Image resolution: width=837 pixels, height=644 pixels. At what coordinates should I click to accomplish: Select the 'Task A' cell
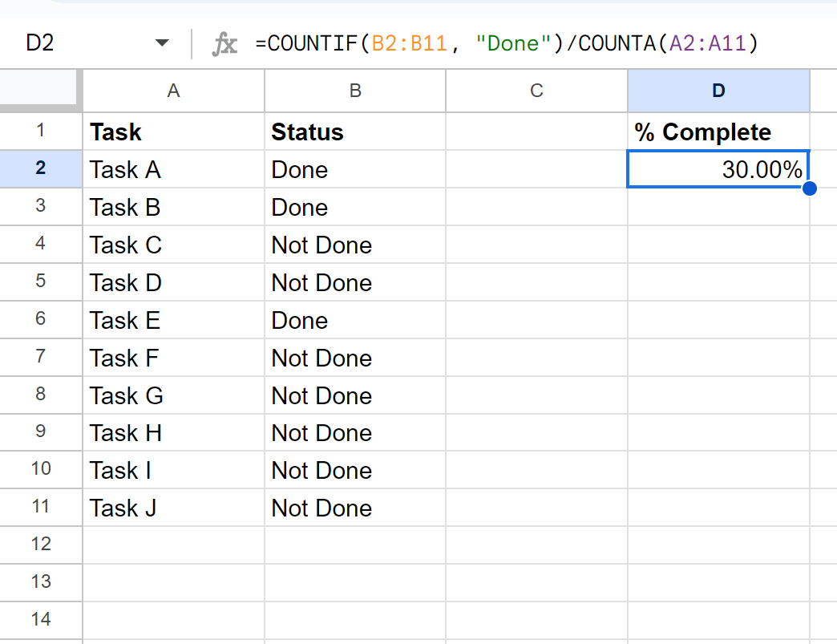coord(173,169)
